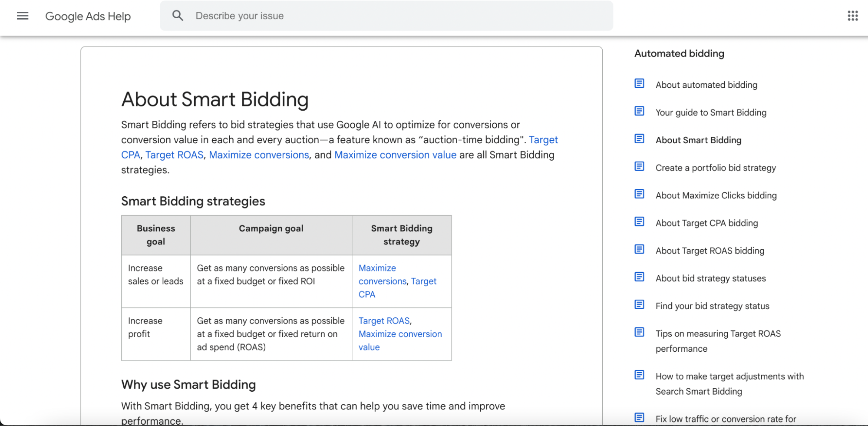Click the 4 key benefits paragraph

[x=313, y=413]
